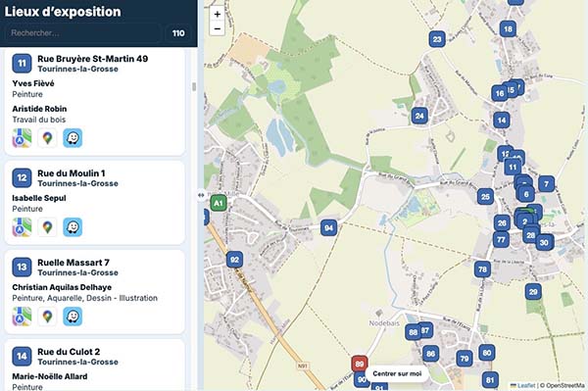This screenshot has height=391, width=588.
Task: Zoom in on the map
Action: (x=218, y=15)
